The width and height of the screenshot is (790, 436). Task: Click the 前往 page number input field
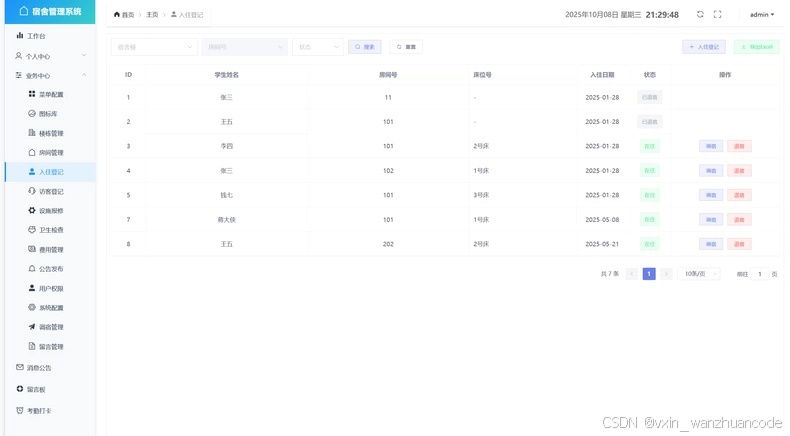coord(760,274)
